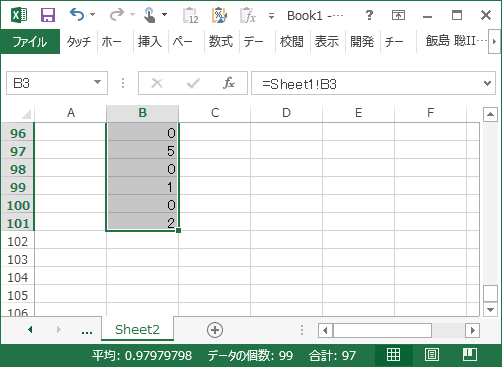Viewport: 502px width, 367px height.
Task: Click horizontal scrollbar right arrow
Action: 472,330
